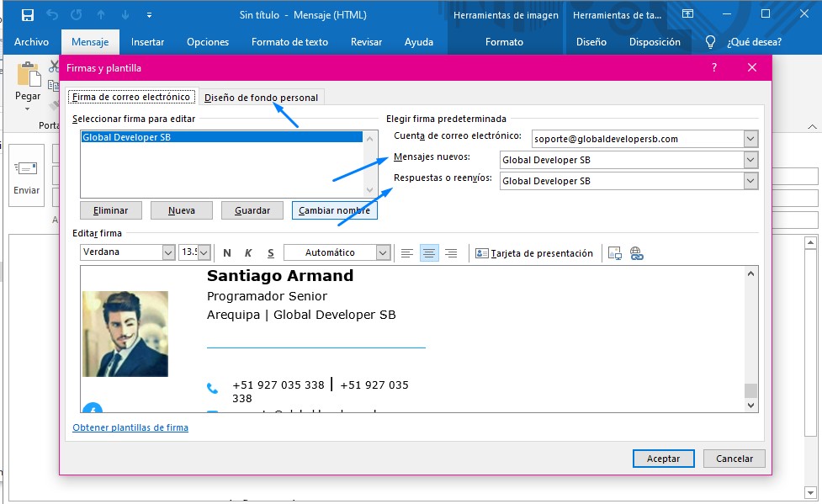Click the insert hyperlink icon
The width and height of the screenshot is (822, 504).
(636, 253)
